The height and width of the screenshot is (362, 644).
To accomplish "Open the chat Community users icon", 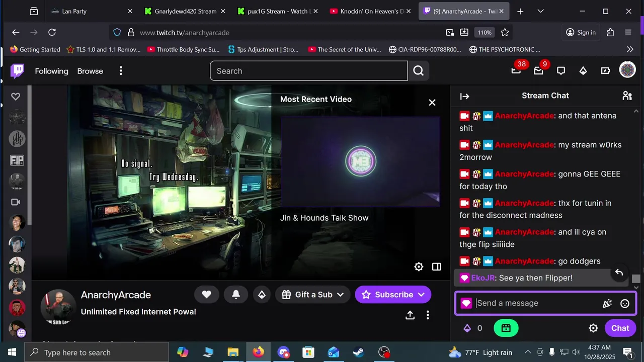I will pyautogui.click(x=627, y=96).
